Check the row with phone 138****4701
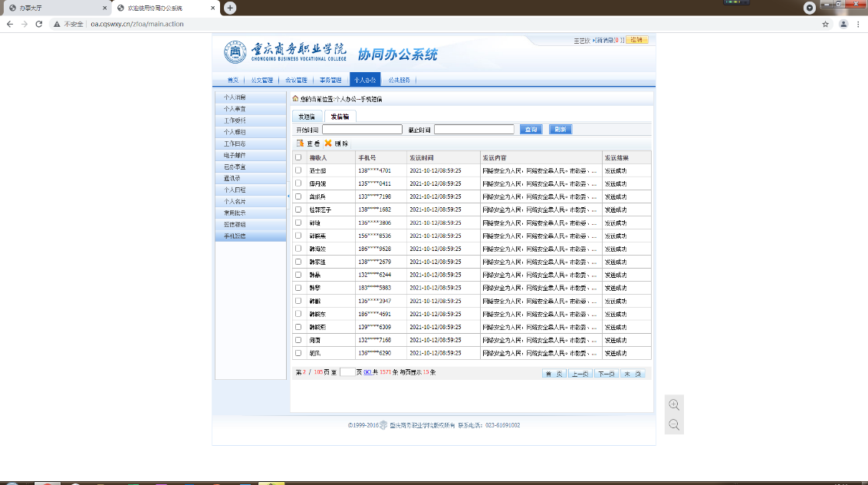 [298, 170]
